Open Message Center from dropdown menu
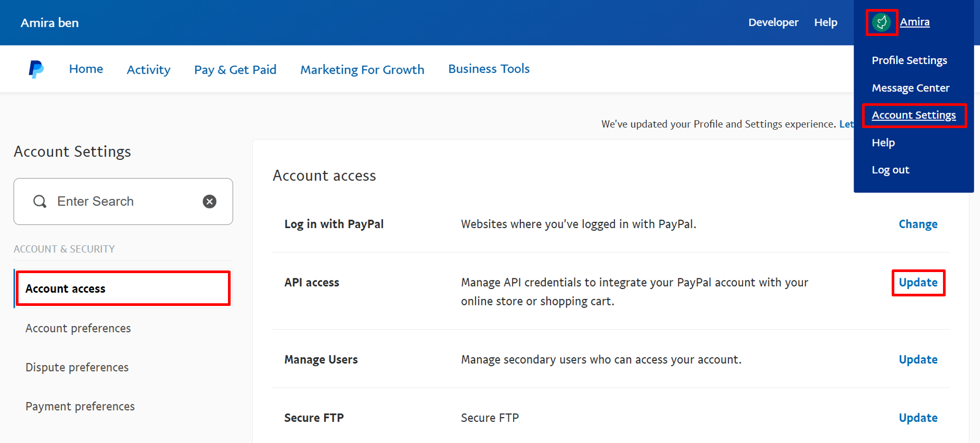 [910, 88]
